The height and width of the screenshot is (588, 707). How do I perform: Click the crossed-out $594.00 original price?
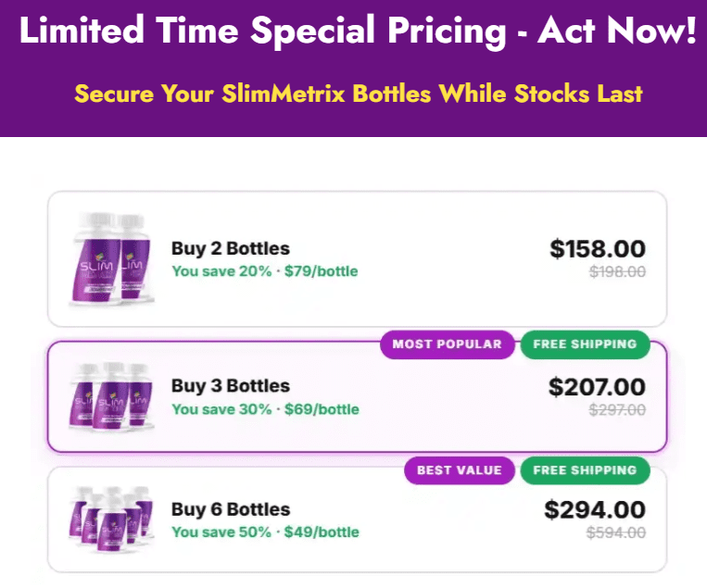point(616,533)
